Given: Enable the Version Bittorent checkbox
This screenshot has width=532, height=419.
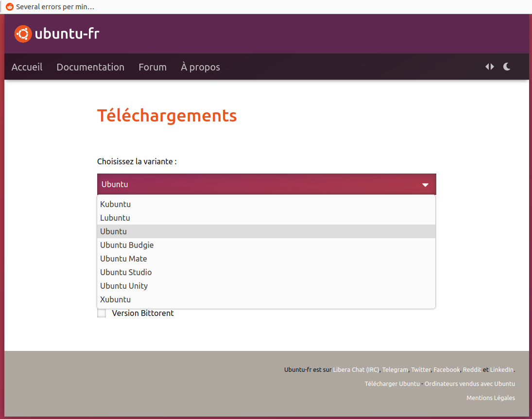Looking at the screenshot, I should coord(102,313).
